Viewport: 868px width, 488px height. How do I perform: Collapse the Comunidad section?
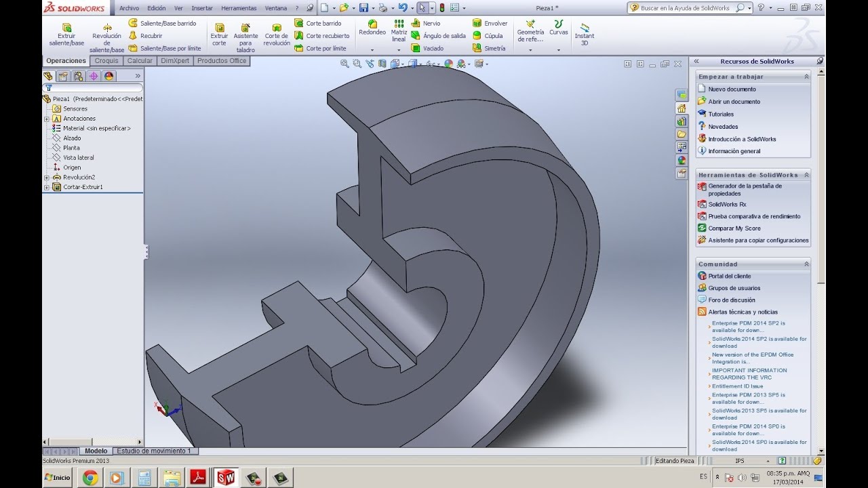[806, 264]
